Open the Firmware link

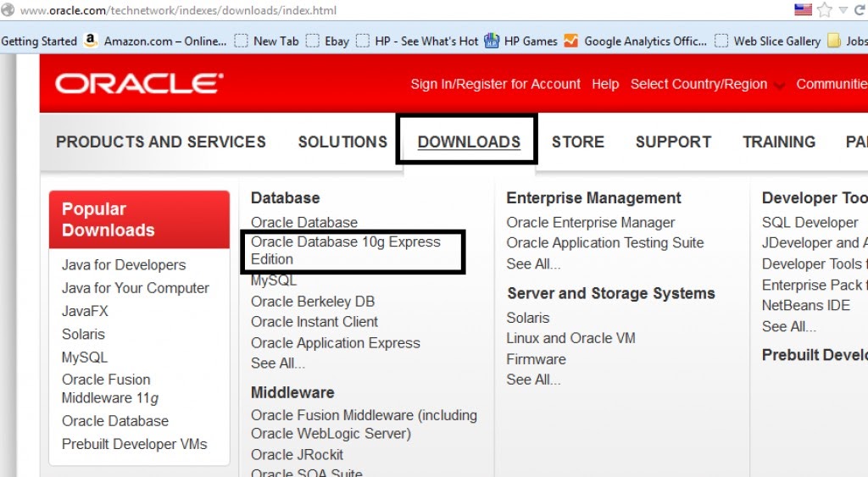pyautogui.click(x=536, y=360)
